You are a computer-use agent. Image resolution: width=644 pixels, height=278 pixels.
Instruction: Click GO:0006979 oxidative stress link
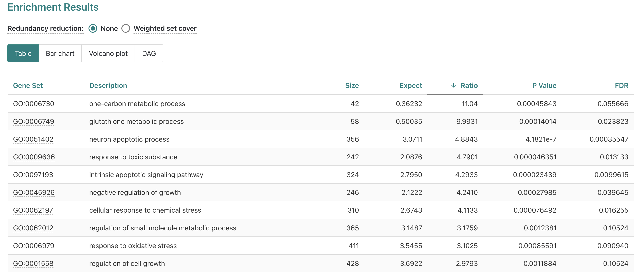(34, 246)
